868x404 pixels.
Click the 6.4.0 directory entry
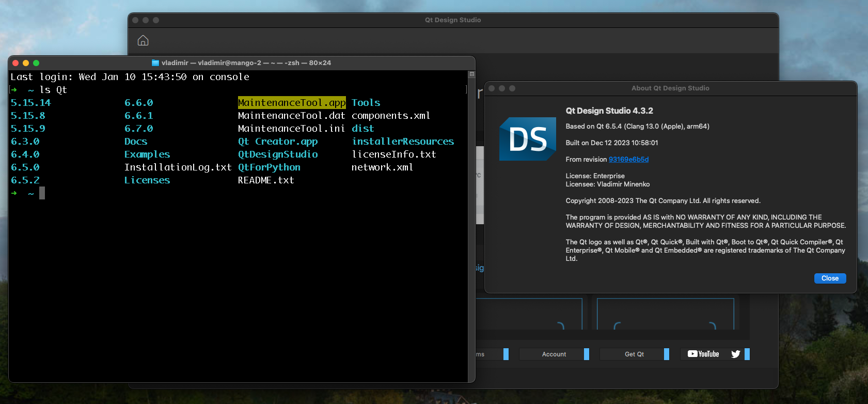[x=25, y=154]
